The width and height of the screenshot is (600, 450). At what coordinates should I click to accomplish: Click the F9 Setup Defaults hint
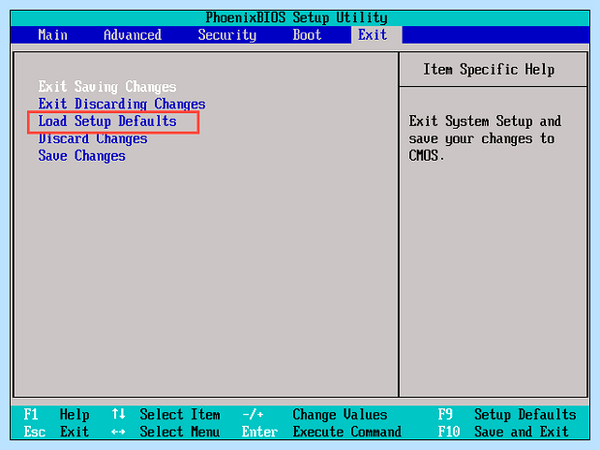tap(507, 414)
